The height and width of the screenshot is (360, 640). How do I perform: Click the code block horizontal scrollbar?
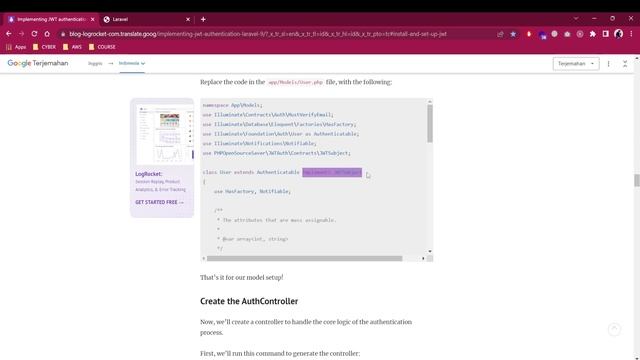pyautogui.click(x=304, y=258)
